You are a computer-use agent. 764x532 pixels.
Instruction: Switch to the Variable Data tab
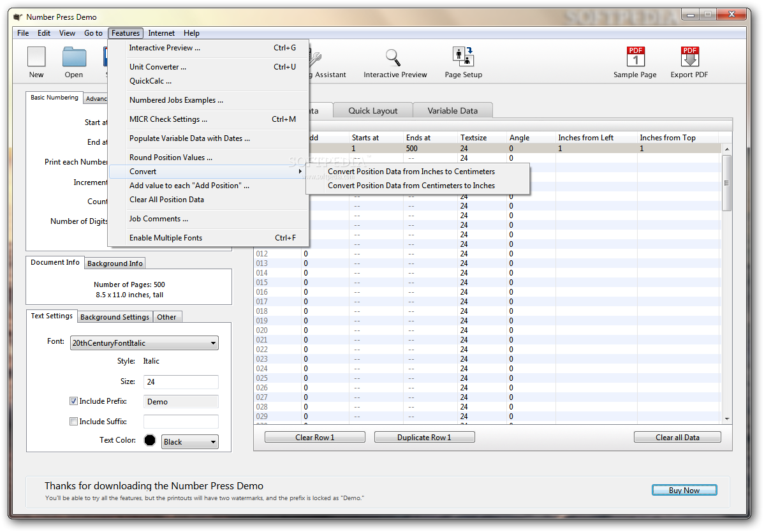tap(453, 110)
